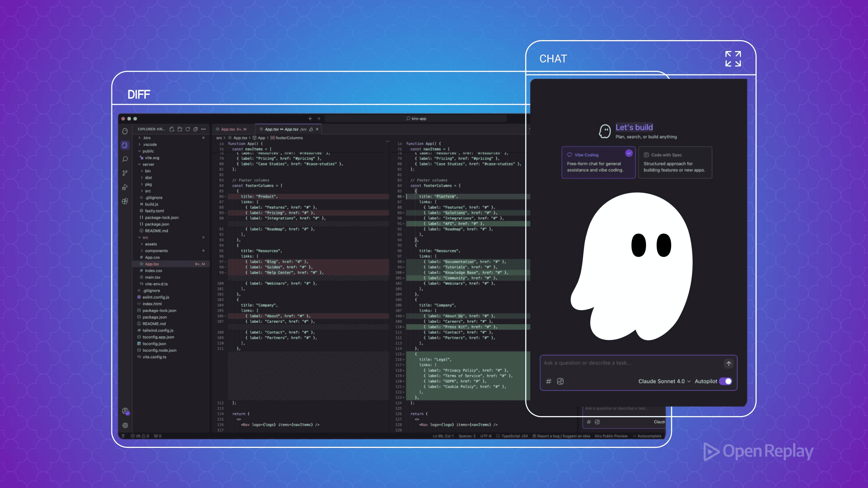Open the Claude Sonnet 4.0 model dropdown

point(664,381)
